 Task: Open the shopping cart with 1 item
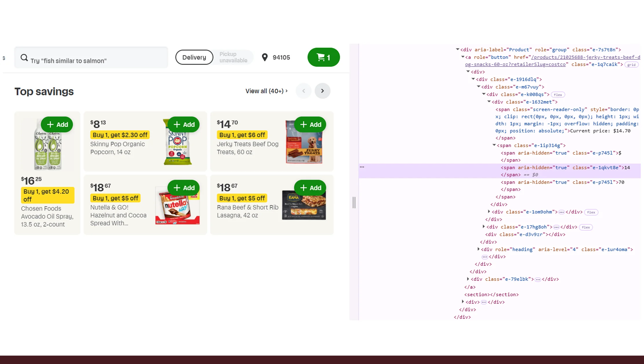click(323, 57)
